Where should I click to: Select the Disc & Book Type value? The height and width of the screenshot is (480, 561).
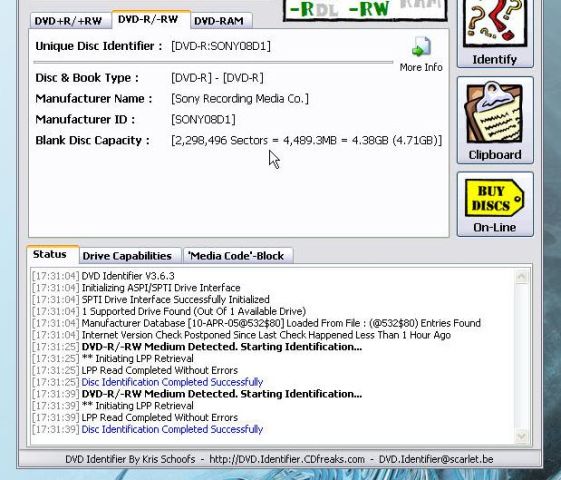217,78
